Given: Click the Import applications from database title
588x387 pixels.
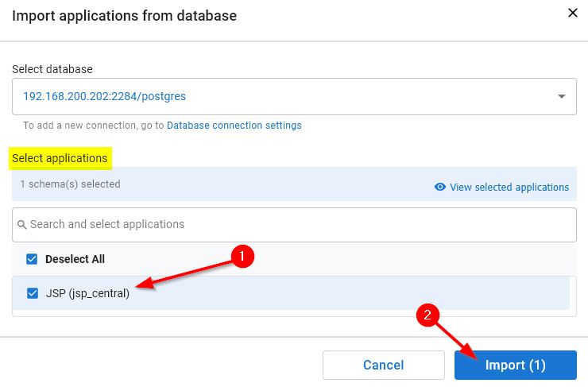Looking at the screenshot, I should tap(124, 15).
